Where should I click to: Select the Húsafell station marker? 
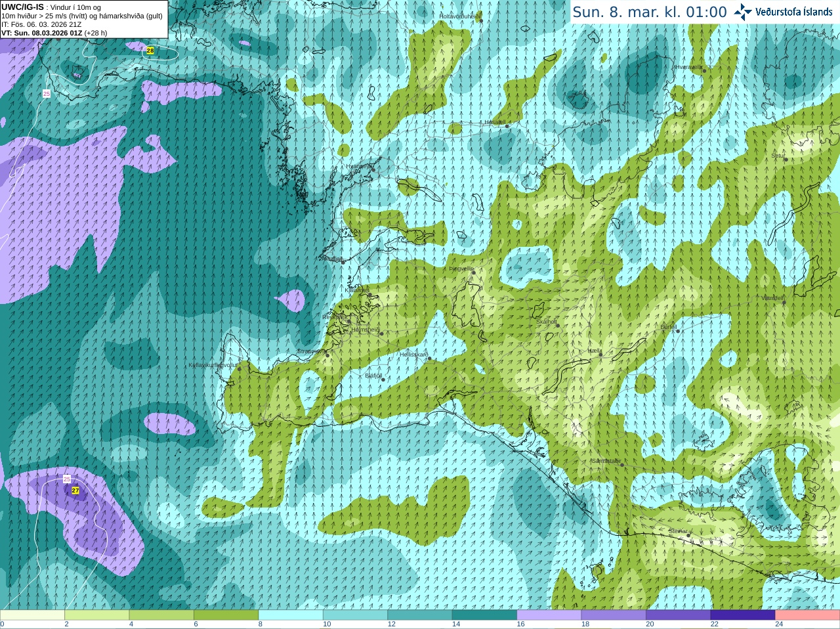[x=507, y=125]
